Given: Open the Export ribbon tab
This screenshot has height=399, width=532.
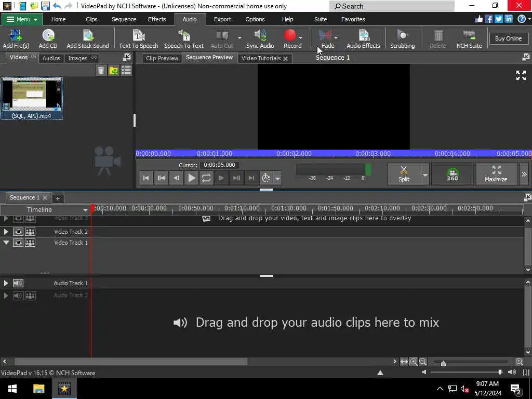Looking at the screenshot, I should point(222,19).
